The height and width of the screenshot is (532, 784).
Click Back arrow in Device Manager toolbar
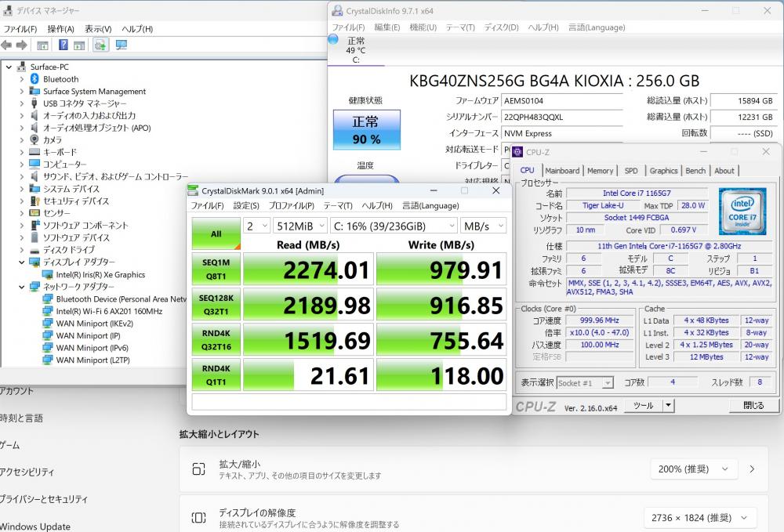6,45
